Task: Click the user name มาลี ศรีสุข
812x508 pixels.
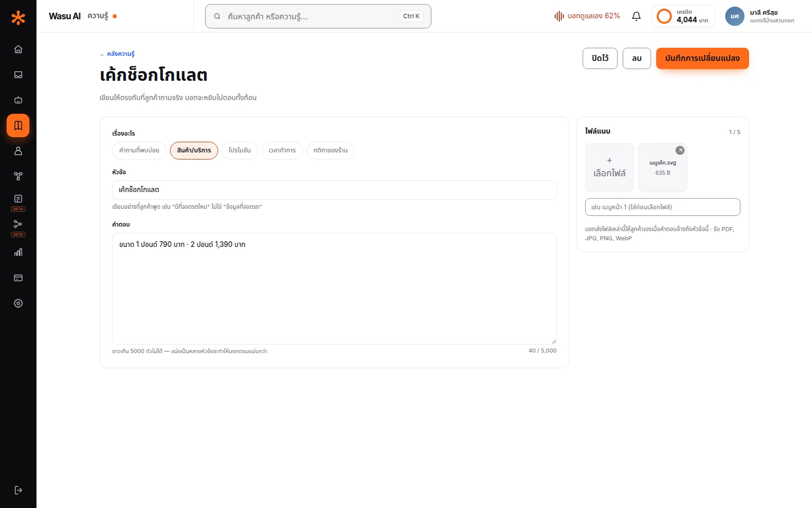Action: 764,13
